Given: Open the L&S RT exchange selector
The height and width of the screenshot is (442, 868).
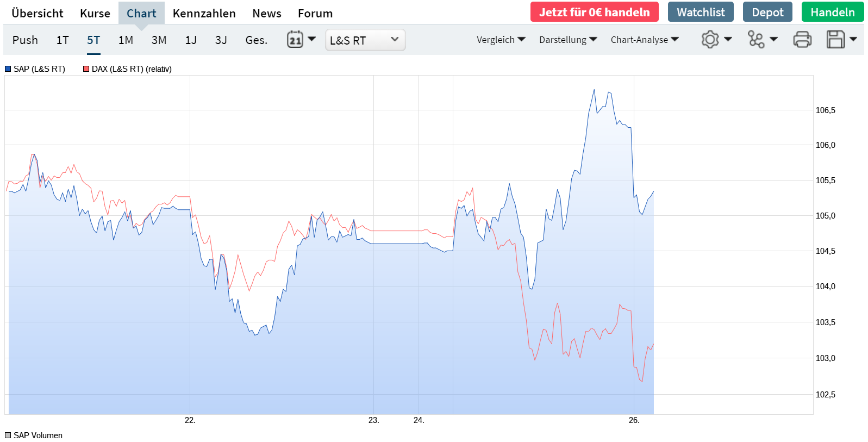Looking at the screenshot, I should (365, 40).
